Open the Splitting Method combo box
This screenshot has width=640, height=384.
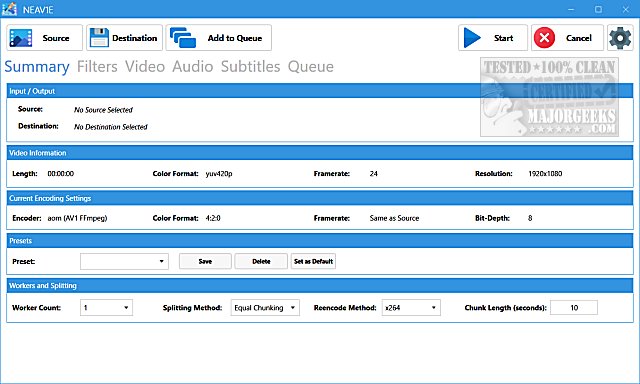tap(265, 308)
